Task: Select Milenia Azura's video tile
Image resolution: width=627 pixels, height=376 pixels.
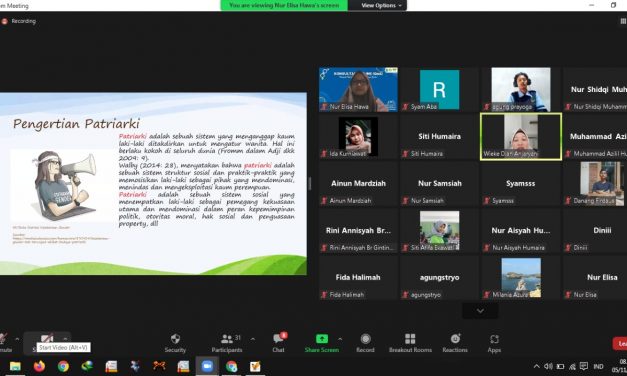Action: click(521, 278)
